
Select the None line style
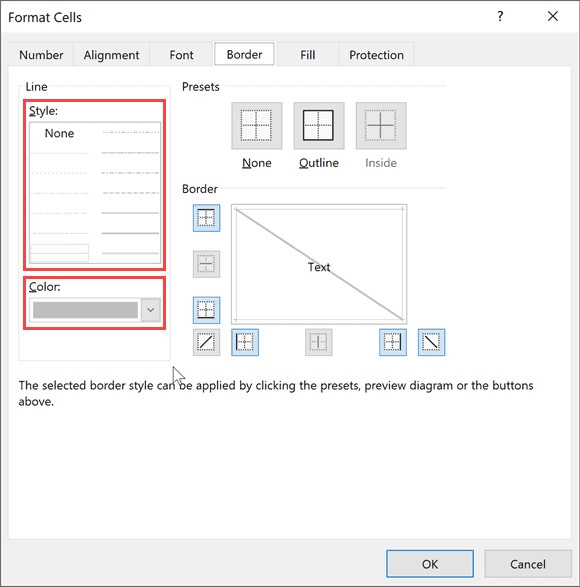(59, 133)
